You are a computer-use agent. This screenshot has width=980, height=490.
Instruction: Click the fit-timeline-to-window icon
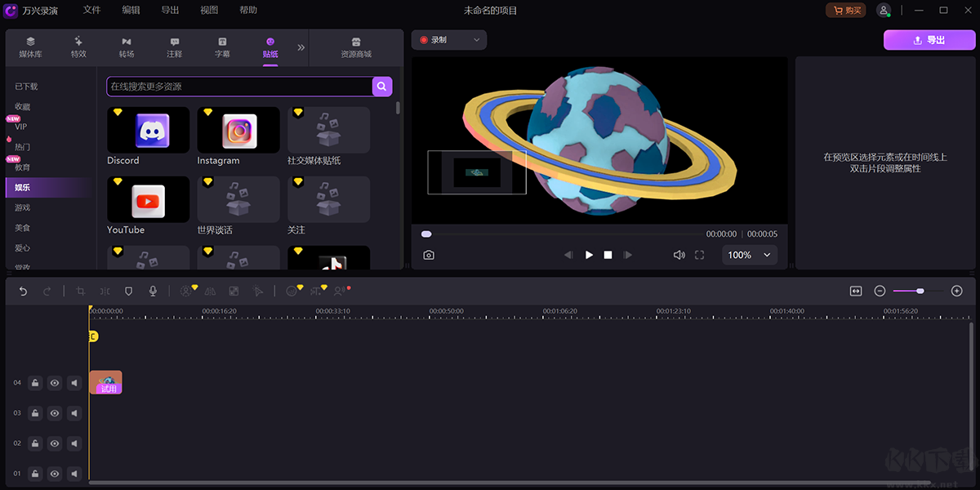[856, 291]
